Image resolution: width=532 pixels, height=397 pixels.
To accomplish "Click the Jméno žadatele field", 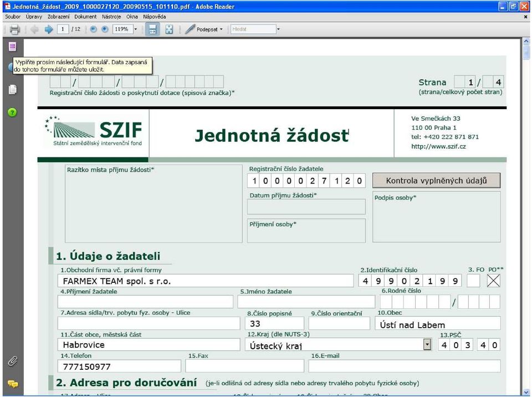I will (306, 302).
